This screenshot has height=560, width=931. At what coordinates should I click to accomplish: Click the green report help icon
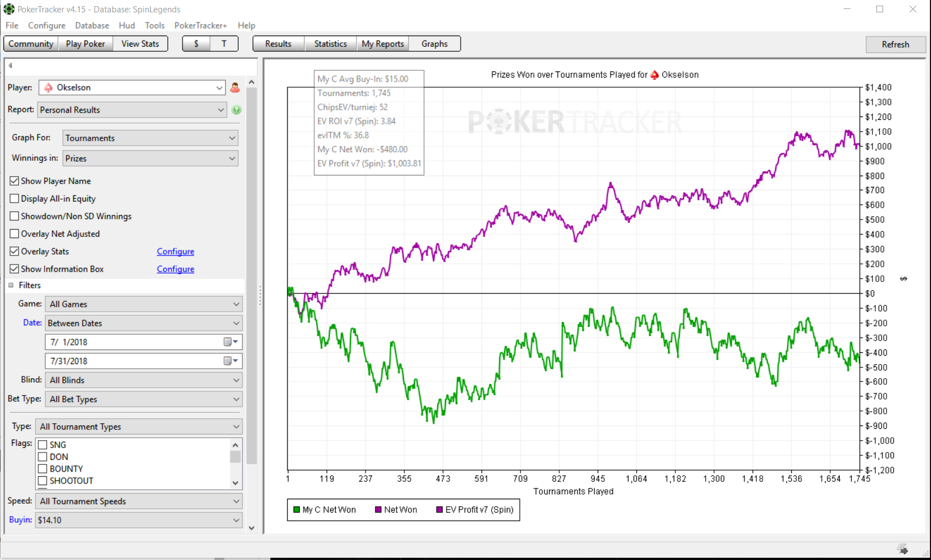coord(237,110)
